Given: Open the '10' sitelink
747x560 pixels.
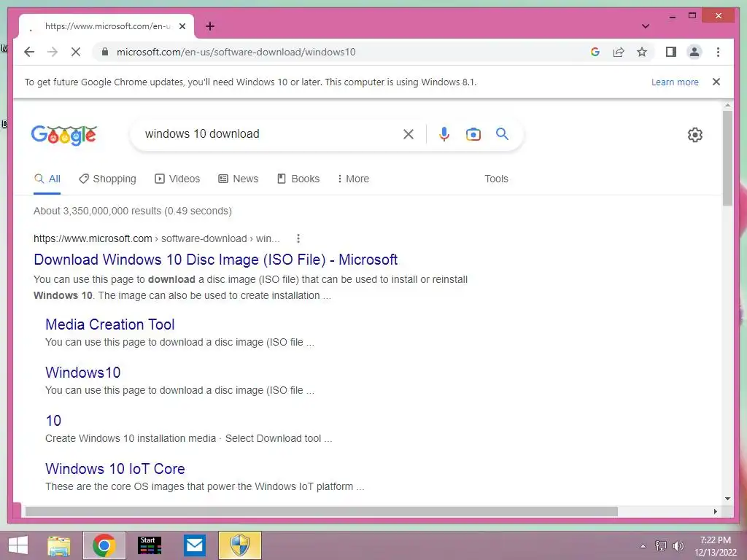Looking at the screenshot, I should point(53,421).
